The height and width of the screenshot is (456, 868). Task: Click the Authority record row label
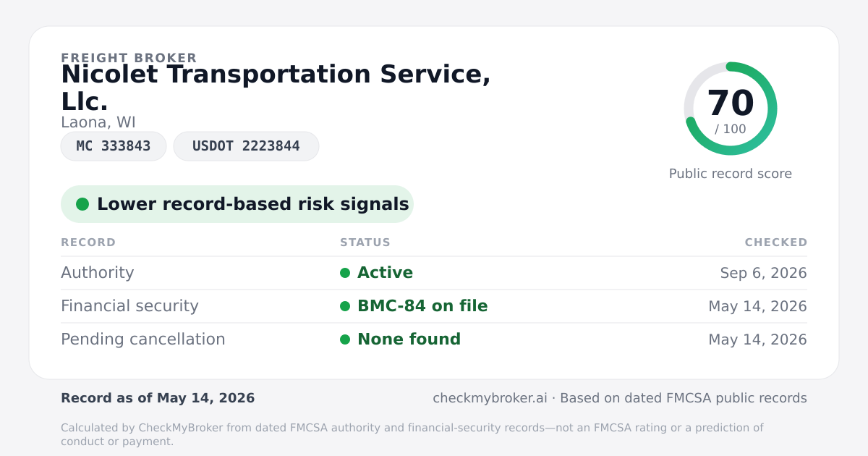coord(98,273)
